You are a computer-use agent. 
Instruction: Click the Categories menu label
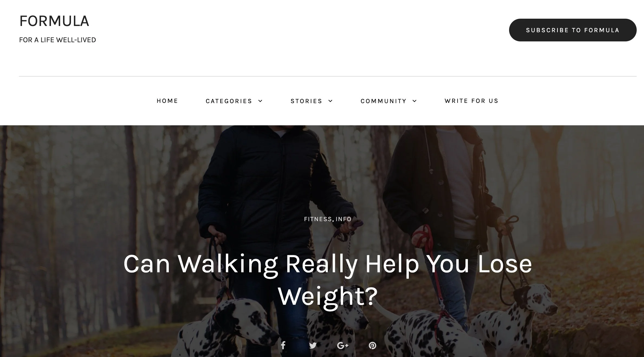[x=229, y=101]
